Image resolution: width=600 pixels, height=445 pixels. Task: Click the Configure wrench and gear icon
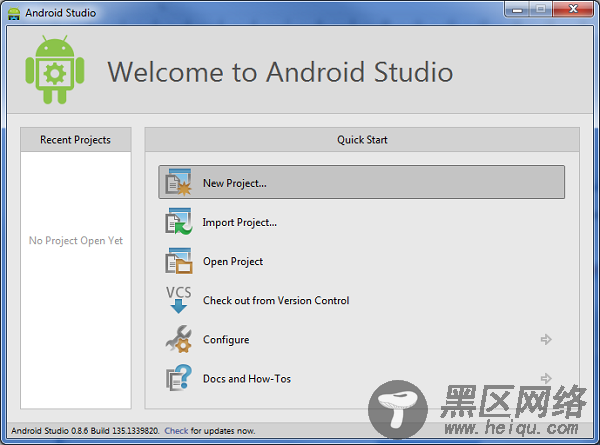[x=178, y=339]
